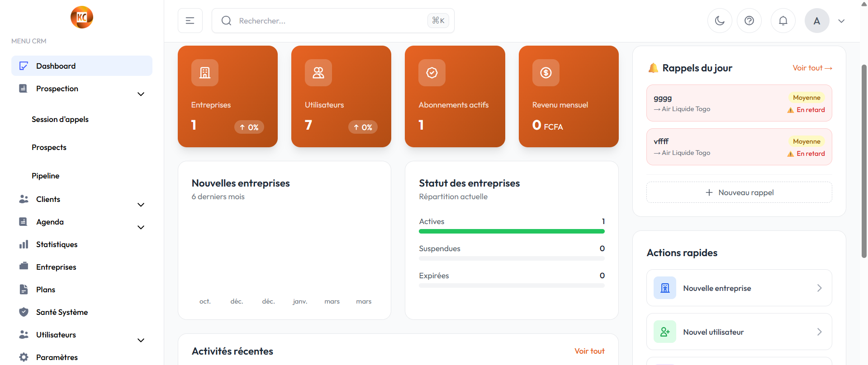Expand the Agenda submenu chevron

(x=141, y=227)
